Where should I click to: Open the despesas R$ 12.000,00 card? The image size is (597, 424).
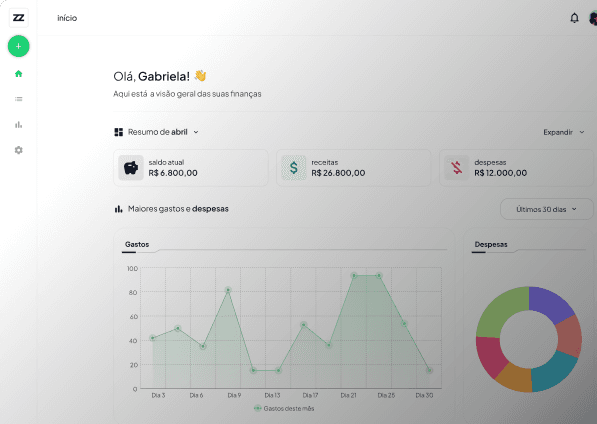(516, 168)
